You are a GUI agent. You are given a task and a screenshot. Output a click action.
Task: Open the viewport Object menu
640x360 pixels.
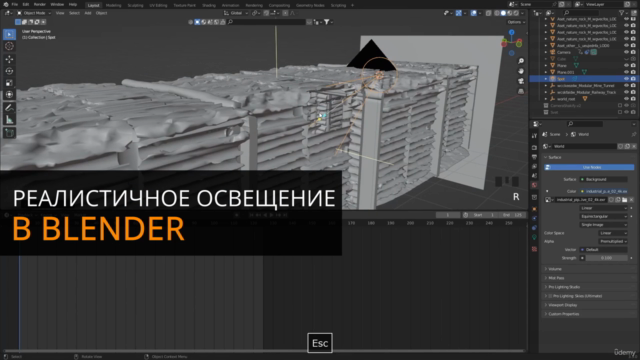pos(101,13)
